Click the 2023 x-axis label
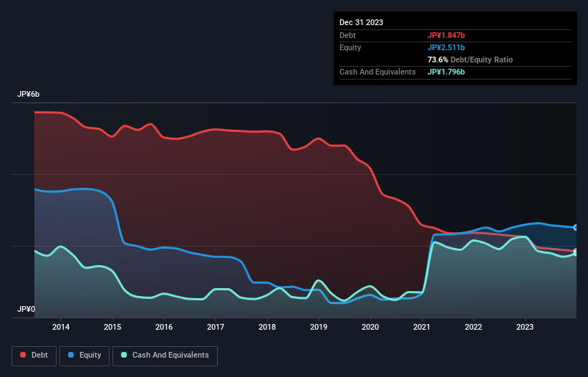The width and height of the screenshot is (588, 377). pyautogui.click(x=525, y=327)
